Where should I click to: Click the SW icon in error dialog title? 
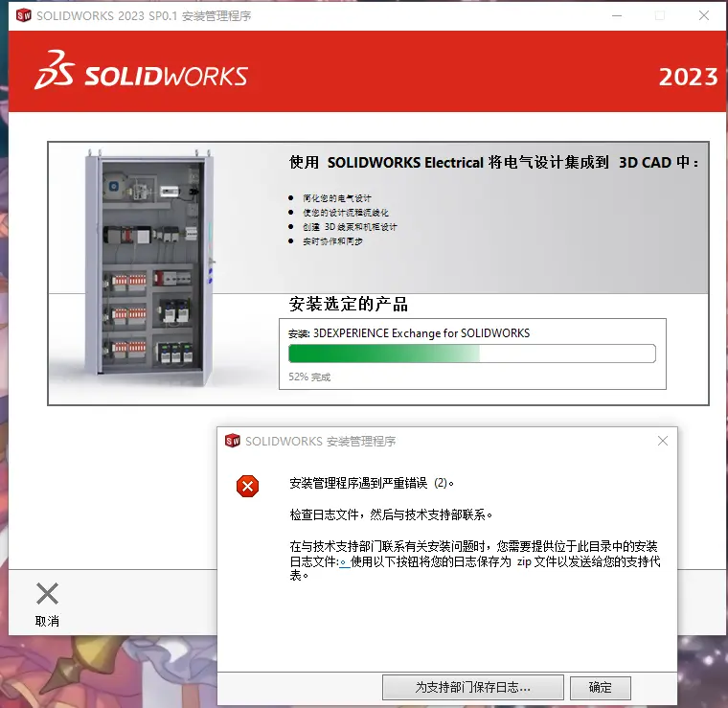(232, 441)
